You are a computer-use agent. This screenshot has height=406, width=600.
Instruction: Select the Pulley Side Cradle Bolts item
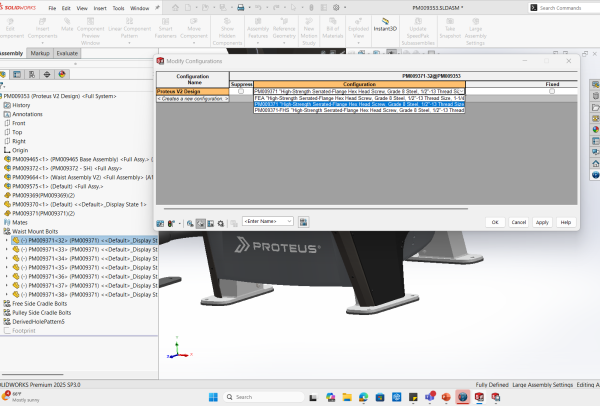click(41, 313)
